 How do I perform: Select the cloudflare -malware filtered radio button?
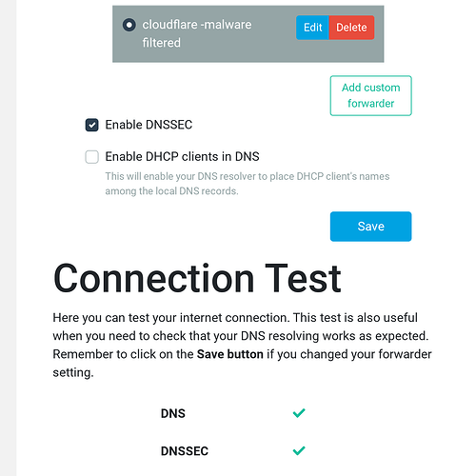pyautogui.click(x=129, y=25)
